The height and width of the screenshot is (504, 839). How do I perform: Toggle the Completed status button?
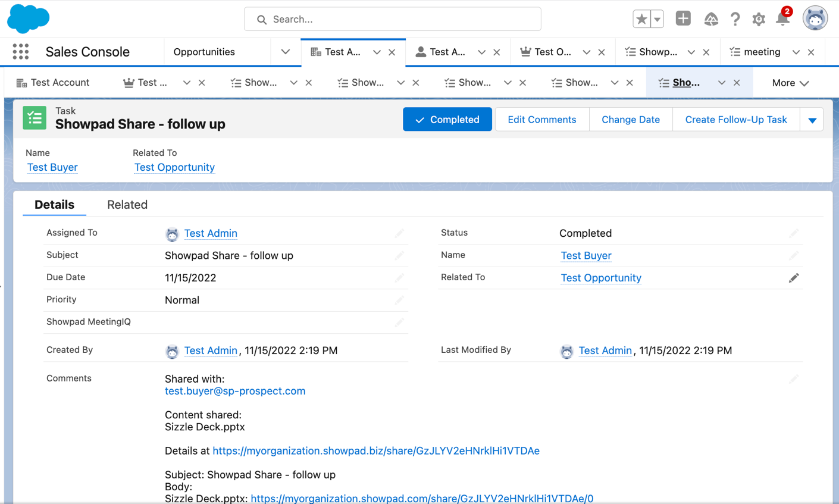pos(447,119)
